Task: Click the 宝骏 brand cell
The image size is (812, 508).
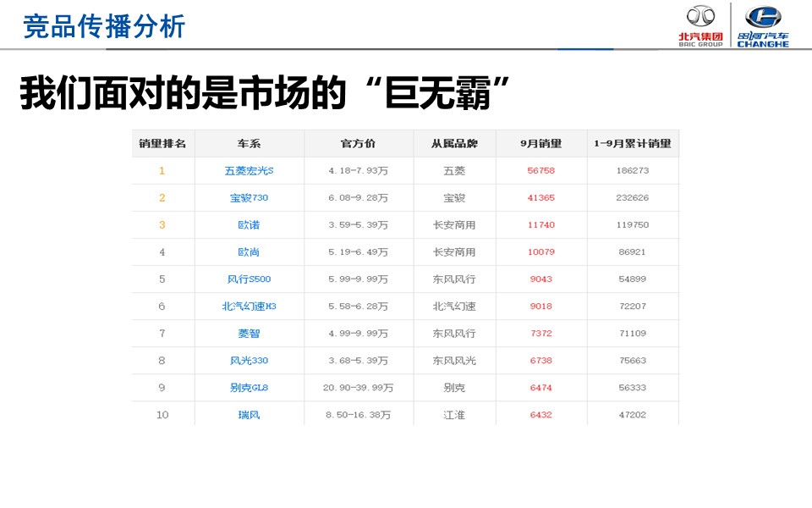Action: pos(455,197)
